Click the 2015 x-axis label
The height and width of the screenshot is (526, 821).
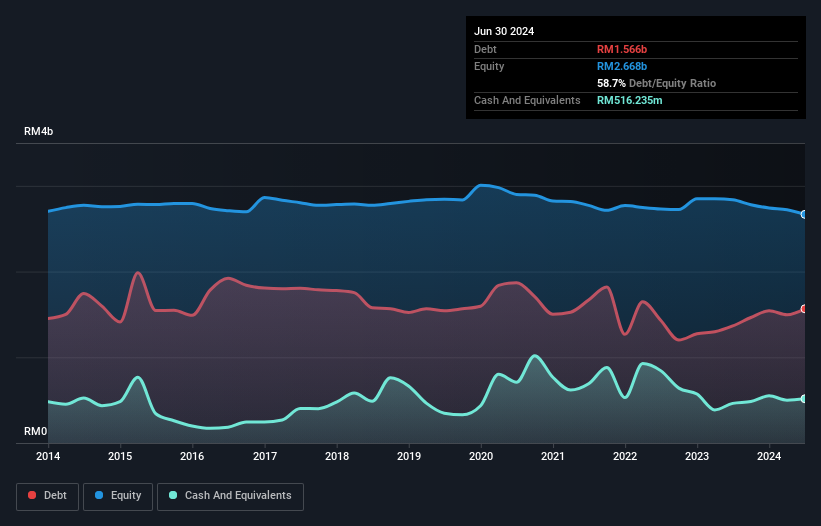click(x=120, y=456)
